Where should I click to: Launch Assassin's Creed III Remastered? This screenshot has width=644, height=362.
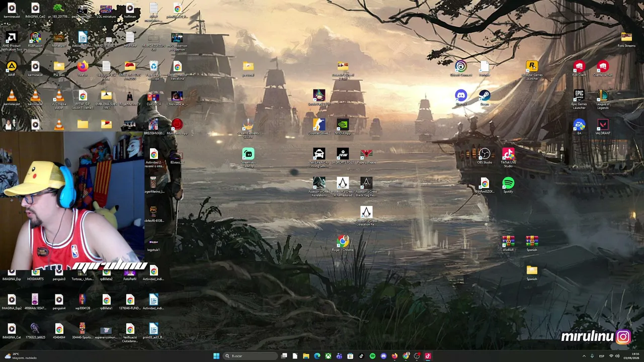point(343,187)
